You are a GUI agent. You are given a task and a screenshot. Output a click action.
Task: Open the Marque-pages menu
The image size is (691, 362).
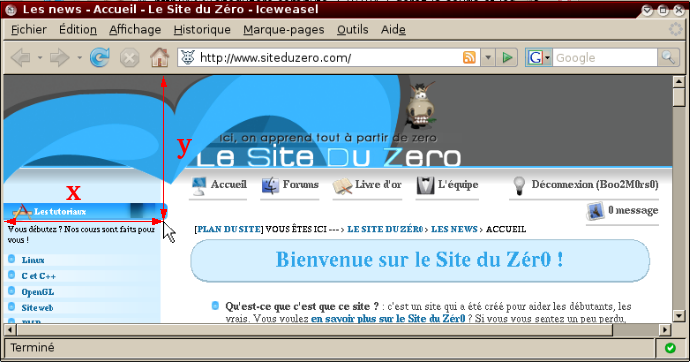tap(284, 30)
